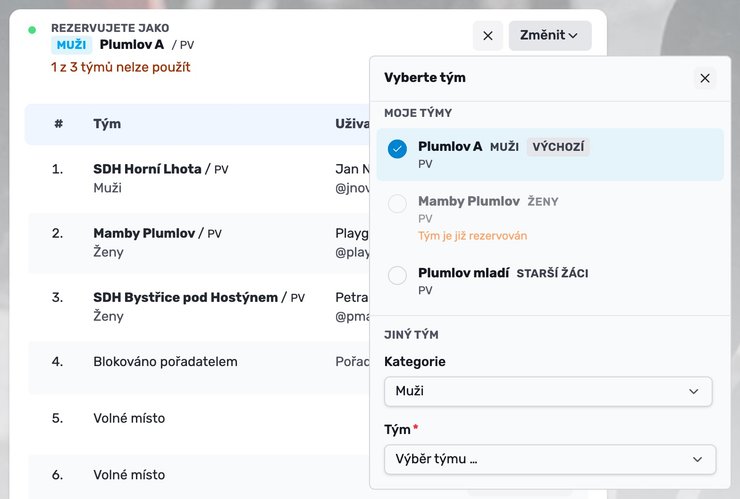Screen dimensions: 740x499
Task: Open the Výběr týmu combo box
Action: (550, 459)
